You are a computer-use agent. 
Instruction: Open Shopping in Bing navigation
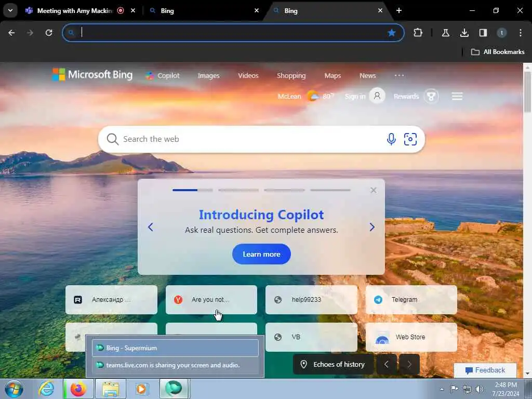[x=291, y=76]
